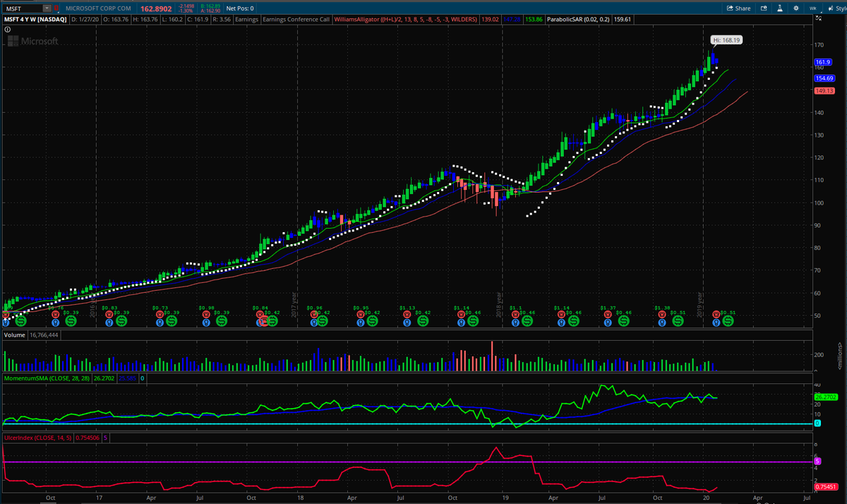Click the Hi: 168.19 price bubble
The width and height of the screenshot is (847, 504).
[726, 40]
